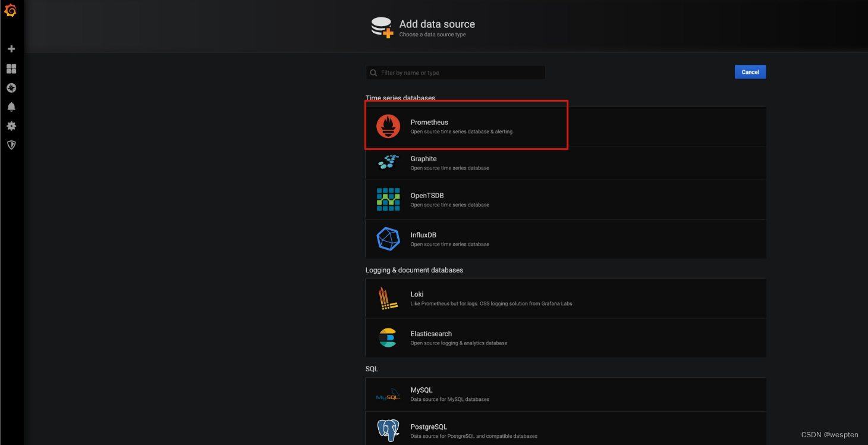
Task: Open the Dashboards grid icon in sidebar
Action: (11, 69)
